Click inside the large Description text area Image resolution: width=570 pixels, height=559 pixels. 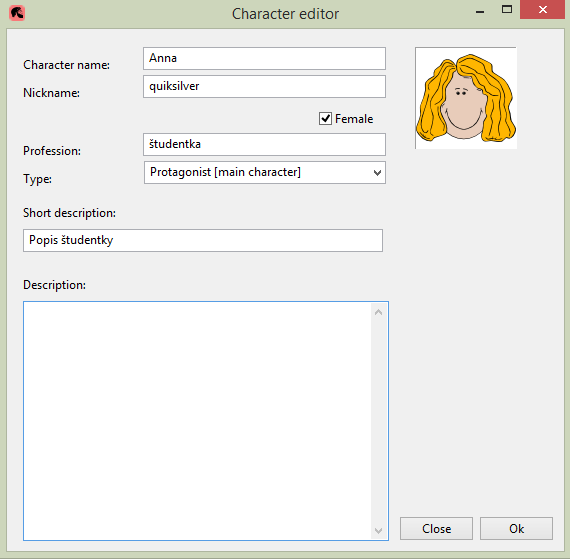pyautogui.click(x=197, y=421)
